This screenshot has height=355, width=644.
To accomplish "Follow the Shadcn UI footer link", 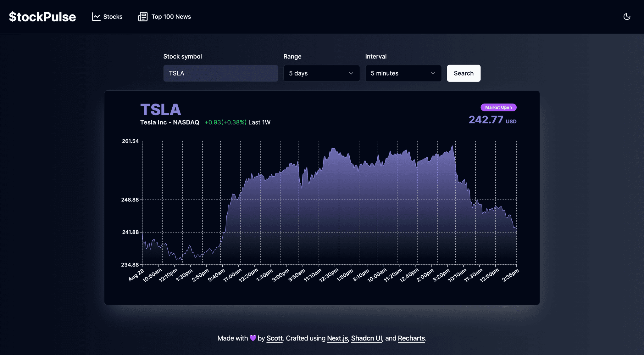I will pos(366,338).
